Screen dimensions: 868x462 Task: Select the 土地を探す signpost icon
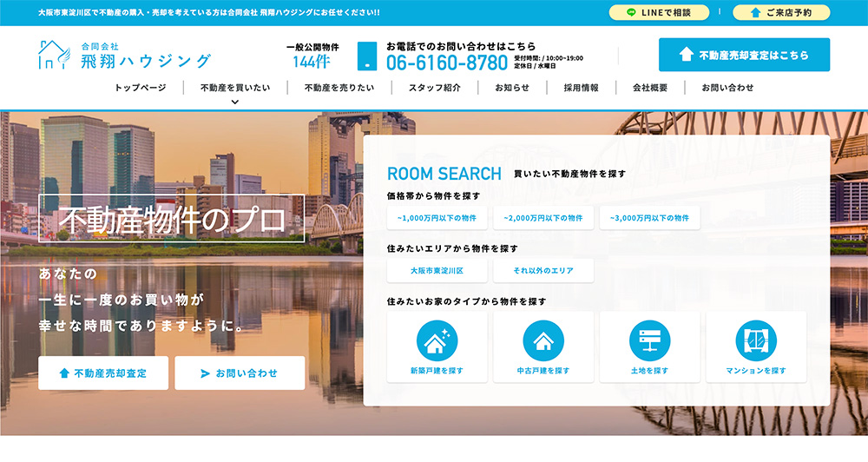(x=649, y=340)
